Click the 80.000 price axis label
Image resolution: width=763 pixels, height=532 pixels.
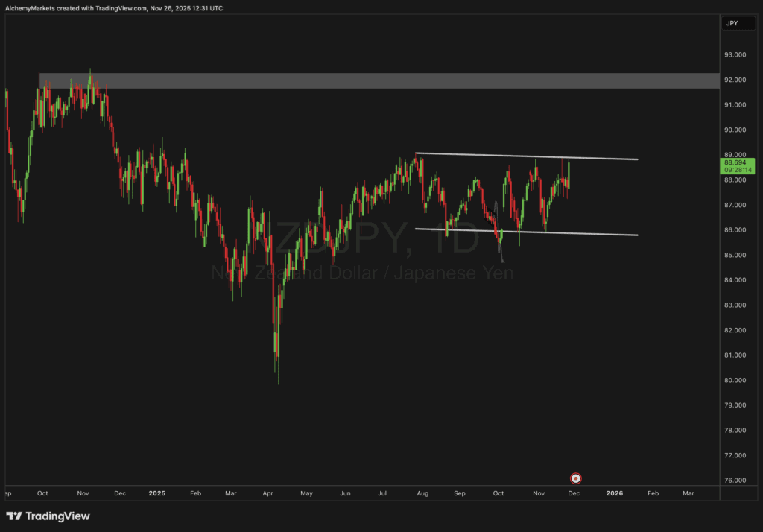[x=736, y=380]
